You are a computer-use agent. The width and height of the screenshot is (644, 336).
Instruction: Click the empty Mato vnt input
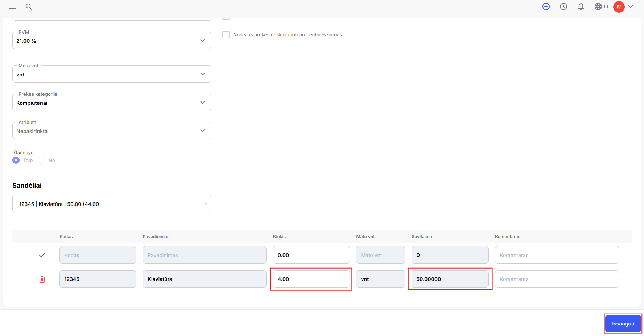click(x=381, y=255)
